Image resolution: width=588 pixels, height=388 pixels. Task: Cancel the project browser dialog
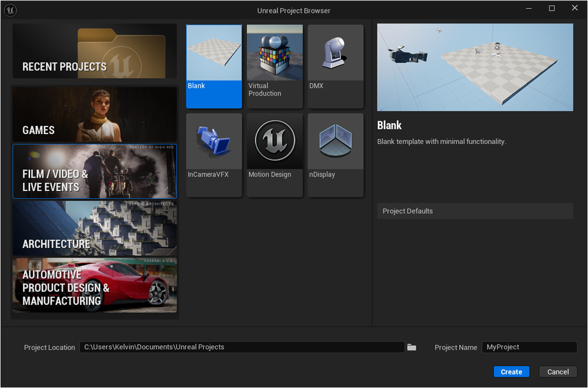[558, 372]
